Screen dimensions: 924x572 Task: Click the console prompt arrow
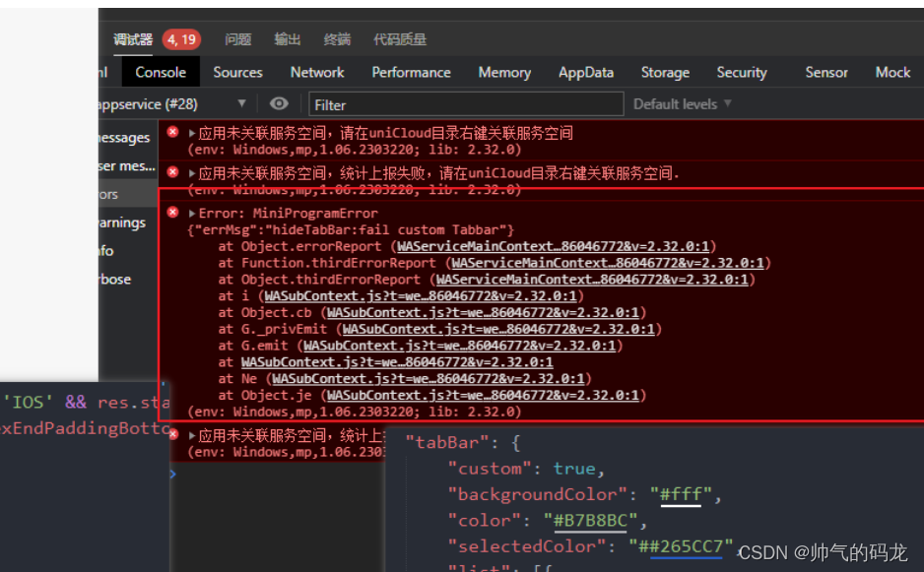(172, 474)
